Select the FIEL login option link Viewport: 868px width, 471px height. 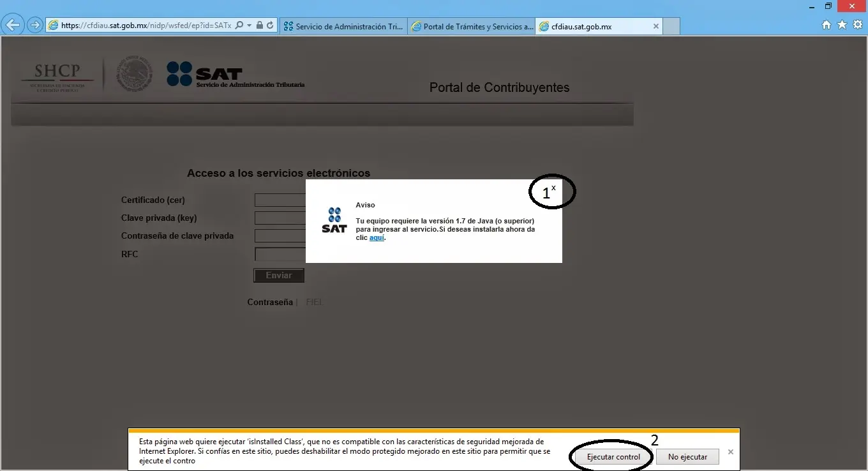(x=315, y=303)
